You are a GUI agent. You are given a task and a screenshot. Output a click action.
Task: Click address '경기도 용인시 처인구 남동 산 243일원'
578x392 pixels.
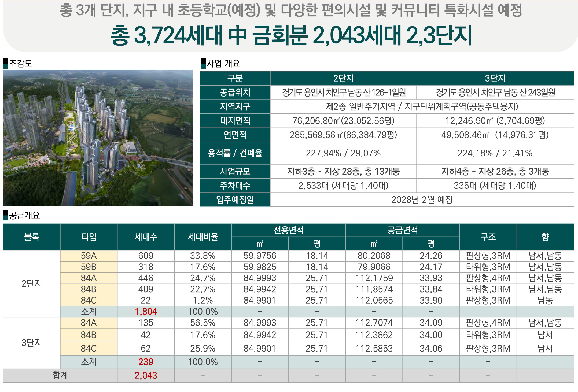tap(495, 93)
